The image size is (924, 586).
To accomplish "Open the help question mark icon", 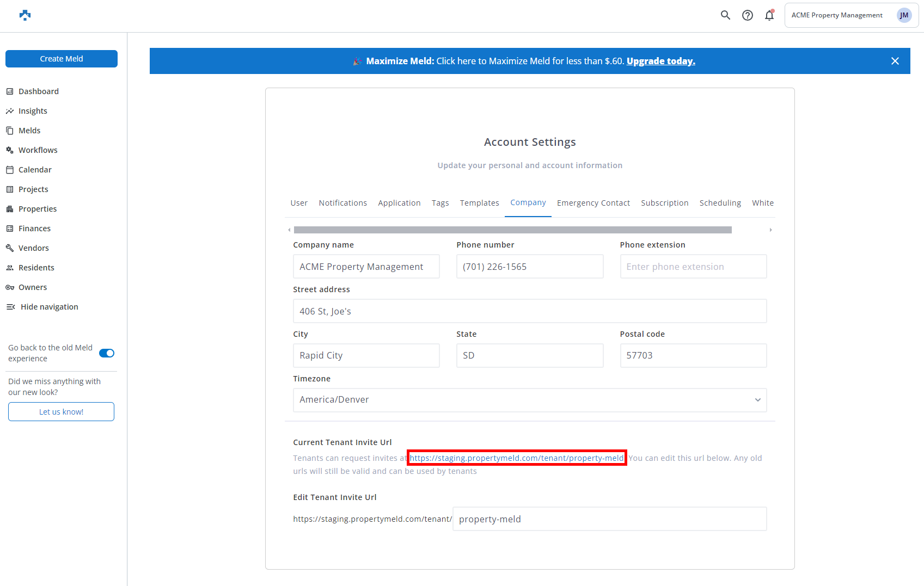I will [x=748, y=15].
